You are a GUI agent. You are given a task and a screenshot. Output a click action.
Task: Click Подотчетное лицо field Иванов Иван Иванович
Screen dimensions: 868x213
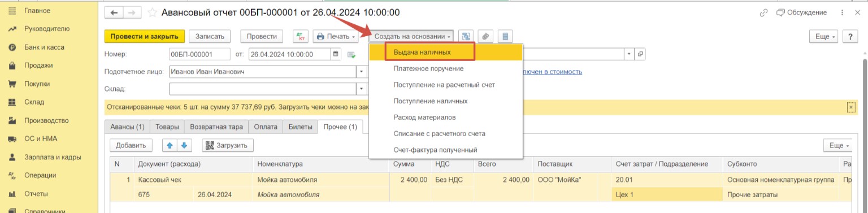coord(263,72)
